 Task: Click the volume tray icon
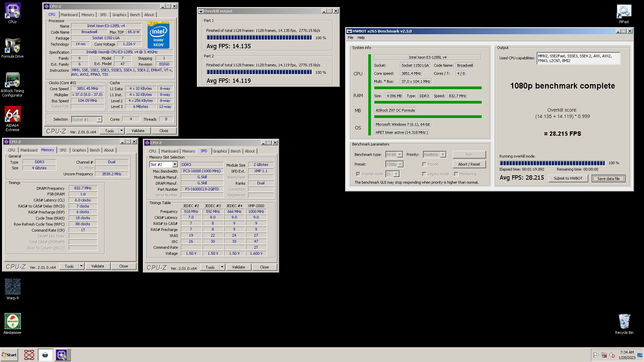[x=612, y=355]
